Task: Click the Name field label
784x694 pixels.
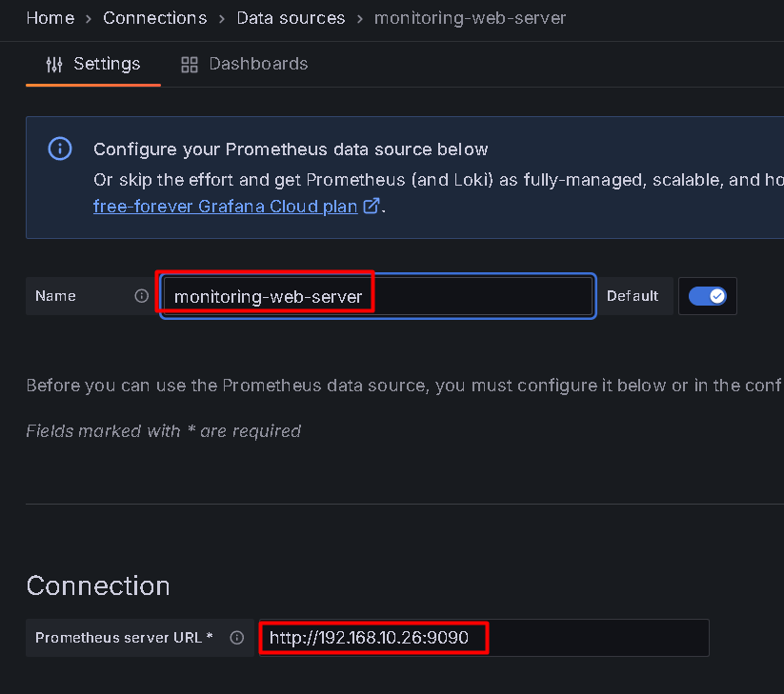Action: pyautogui.click(x=55, y=296)
